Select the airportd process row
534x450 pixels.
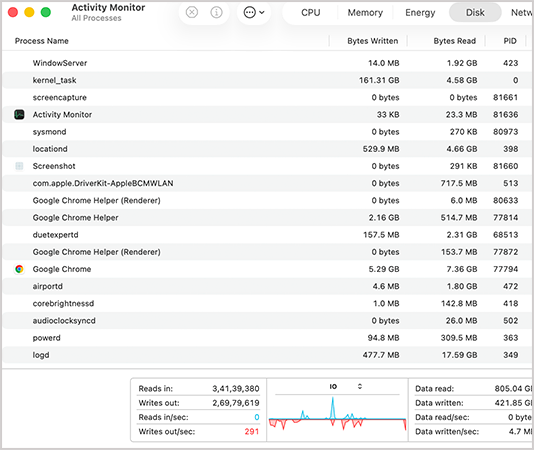(267, 286)
